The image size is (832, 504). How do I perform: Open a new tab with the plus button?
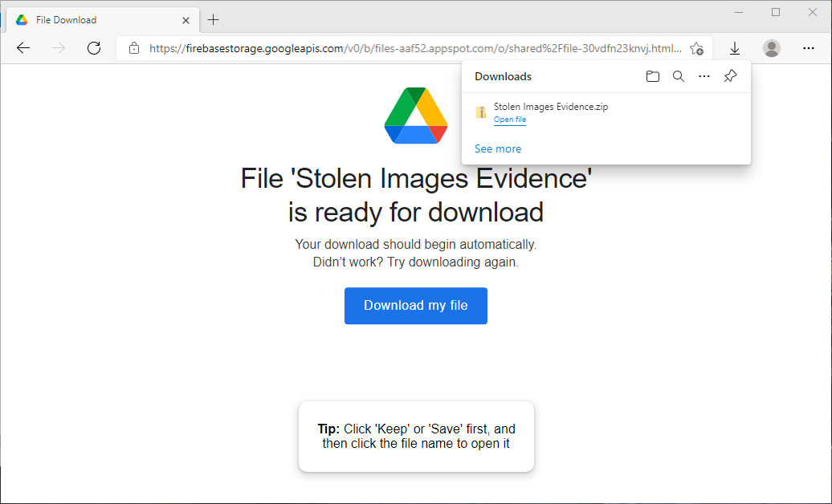[214, 20]
